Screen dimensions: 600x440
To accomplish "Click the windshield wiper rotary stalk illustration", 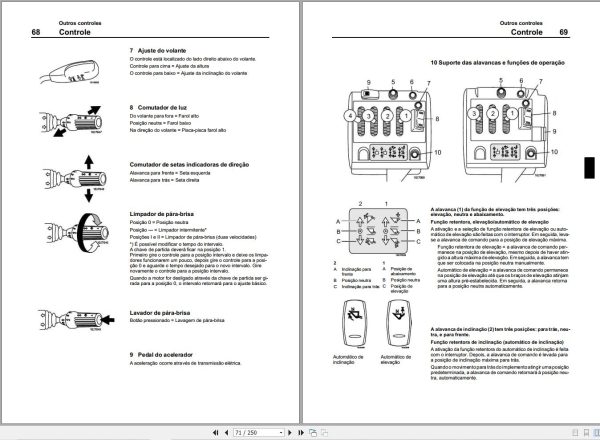I will click(x=77, y=232).
